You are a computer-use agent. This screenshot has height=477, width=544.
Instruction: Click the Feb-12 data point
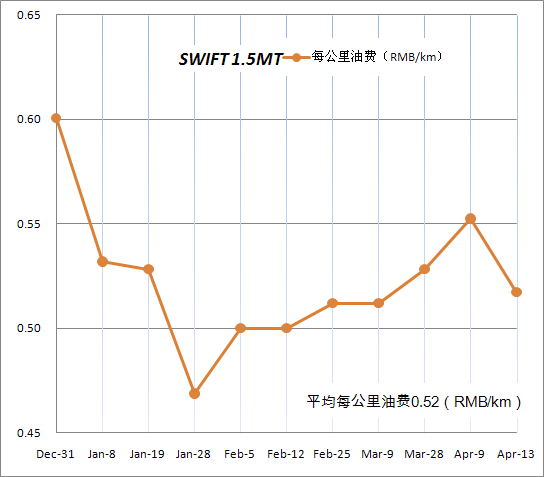pos(286,328)
